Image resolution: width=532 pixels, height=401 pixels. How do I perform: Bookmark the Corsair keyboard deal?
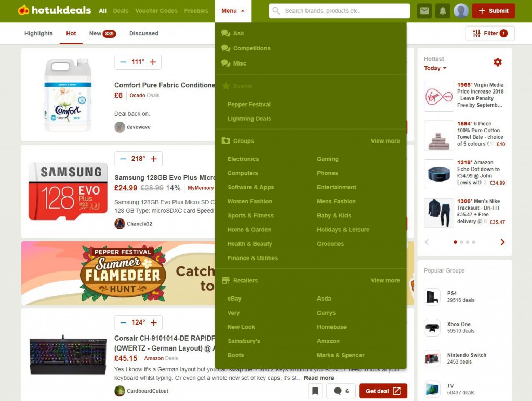pyautogui.click(x=315, y=391)
